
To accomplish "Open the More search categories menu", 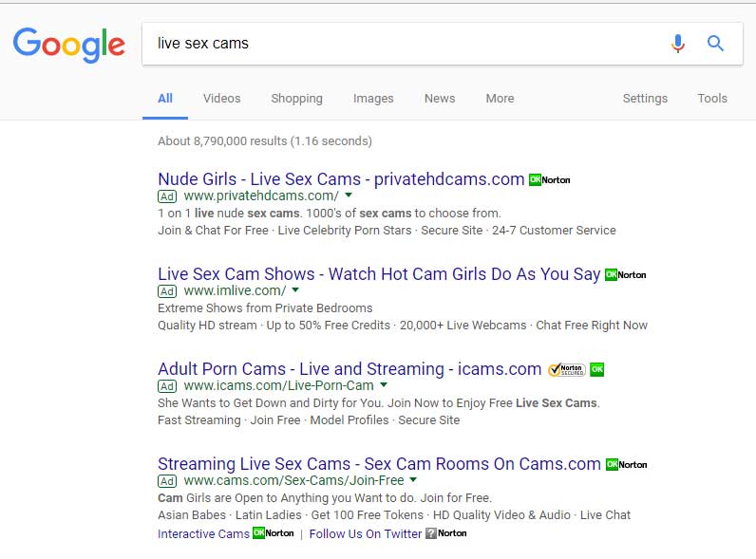I will coord(500,99).
